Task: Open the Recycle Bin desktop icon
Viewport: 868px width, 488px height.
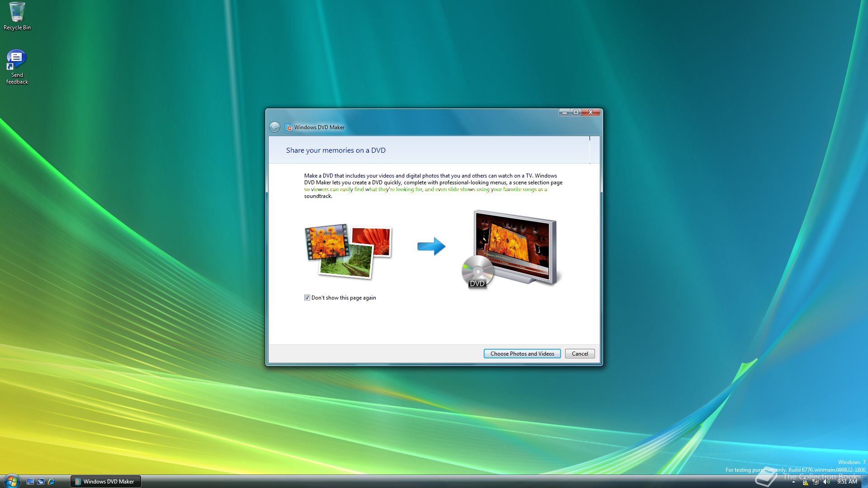Action: point(17,16)
